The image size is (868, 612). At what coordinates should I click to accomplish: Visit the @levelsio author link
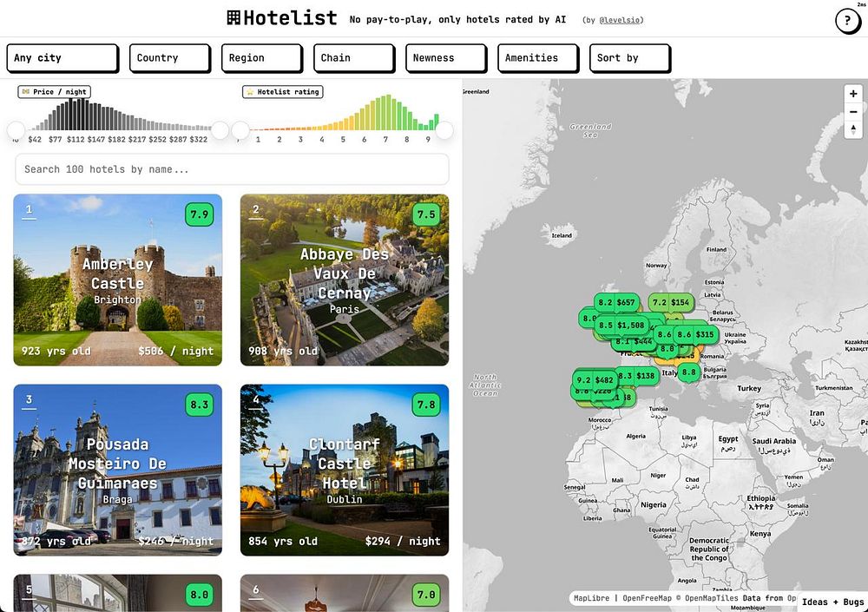(x=620, y=20)
